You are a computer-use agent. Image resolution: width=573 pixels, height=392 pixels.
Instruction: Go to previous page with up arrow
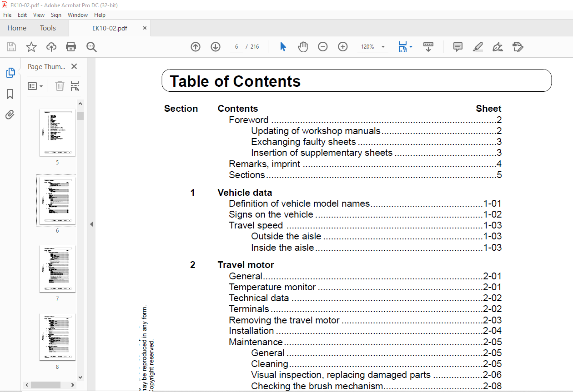tap(196, 47)
